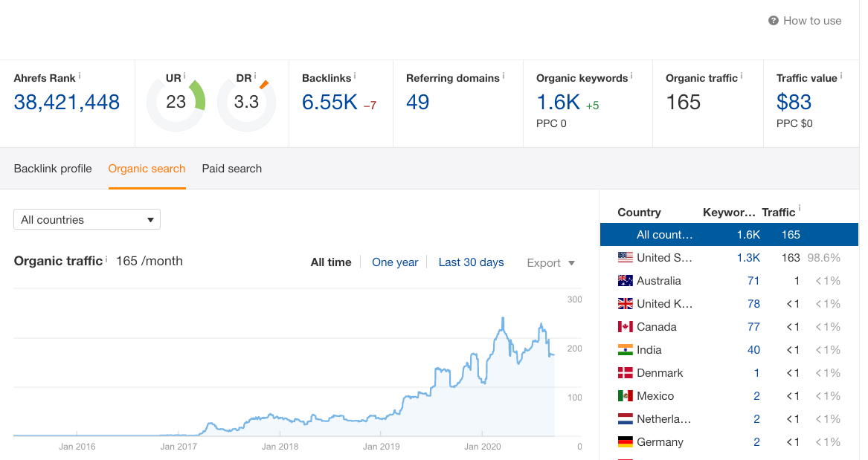Select the All countries highlighted row
The height and width of the screenshot is (460, 868).
[x=729, y=234]
